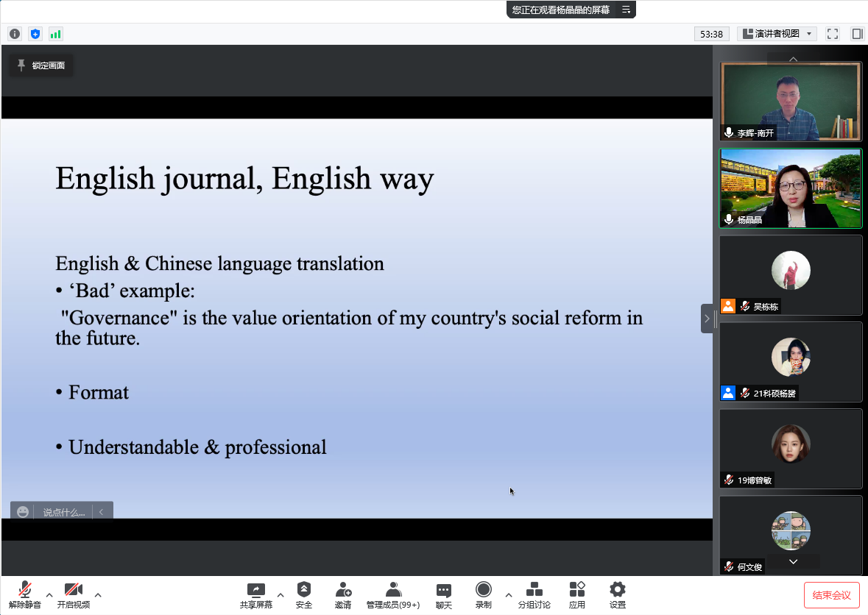Image resolution: width=868 pixels, height=615 pixels.
Task: Open meeting Settings (设置) gear
Action: tap(618, 594)
